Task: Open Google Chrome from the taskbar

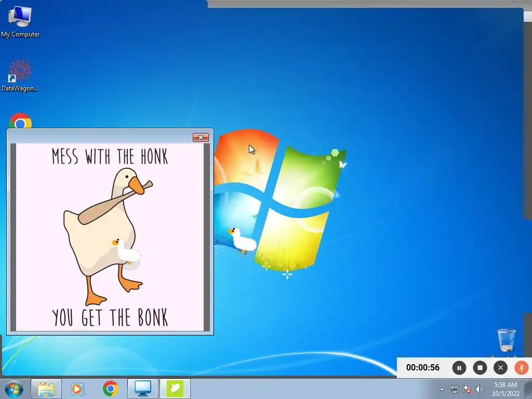Action: pyautogui.click(x=110, y=389)
